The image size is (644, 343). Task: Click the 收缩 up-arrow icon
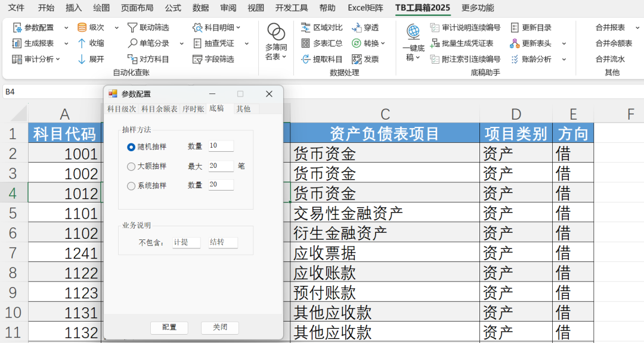82,43
